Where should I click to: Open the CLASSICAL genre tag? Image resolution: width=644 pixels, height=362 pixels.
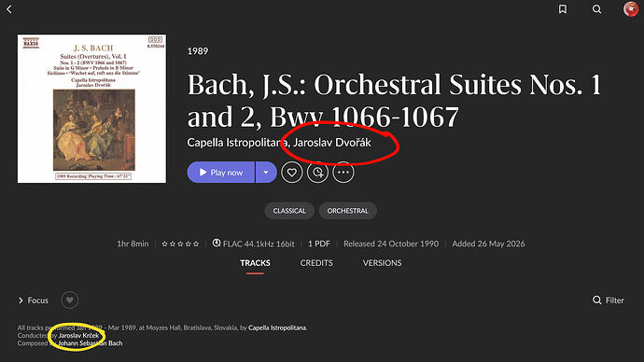(289, 211)
